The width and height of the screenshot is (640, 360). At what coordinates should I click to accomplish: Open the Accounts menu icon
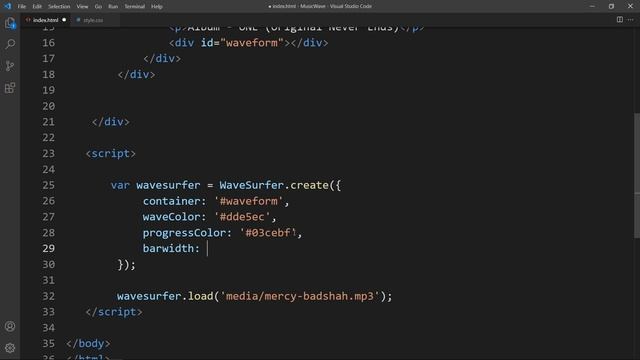click(10, 326)
